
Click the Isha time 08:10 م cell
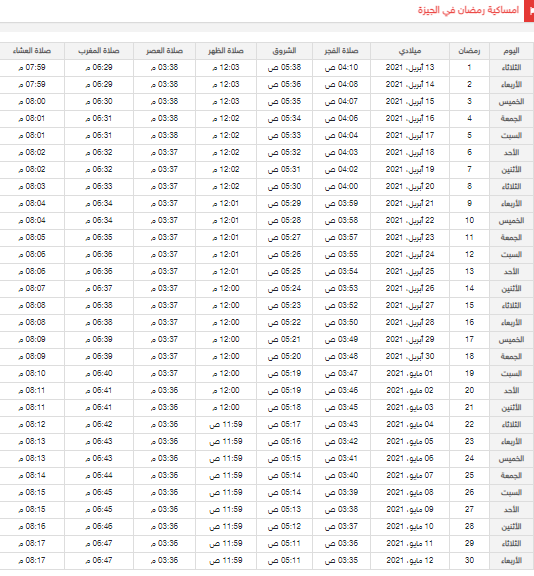click(32, 373)
